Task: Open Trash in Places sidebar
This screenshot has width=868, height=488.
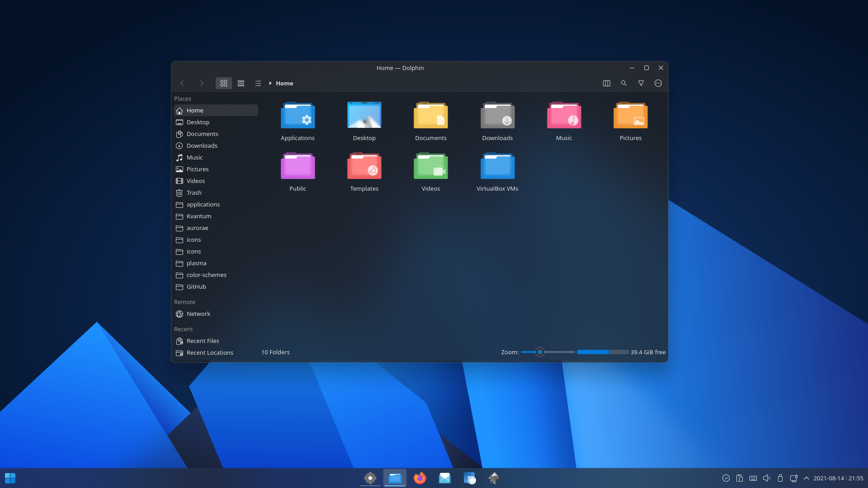Action: 216,192
